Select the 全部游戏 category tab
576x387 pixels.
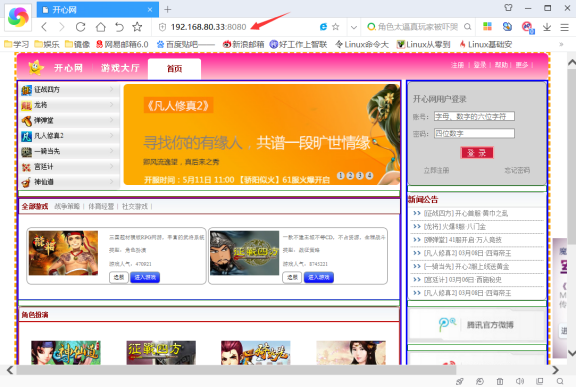point(35,206)
